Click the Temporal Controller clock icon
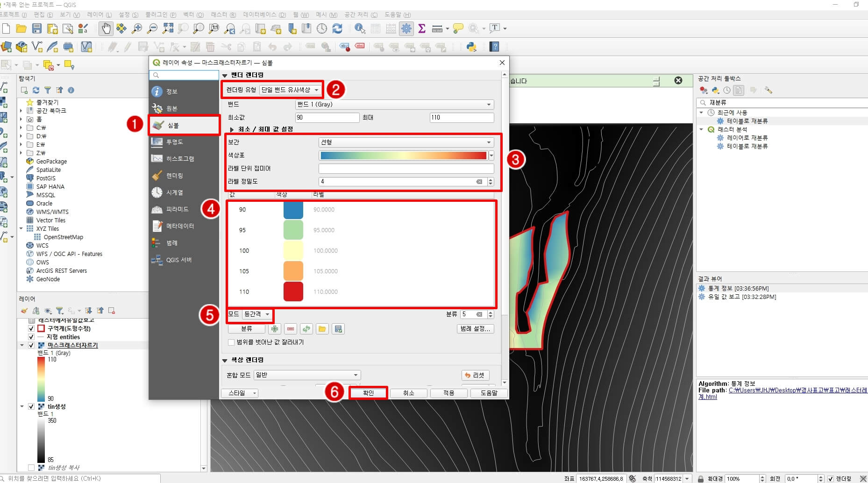Viewport: 868px width, 483px height. [x=322, y=28]
